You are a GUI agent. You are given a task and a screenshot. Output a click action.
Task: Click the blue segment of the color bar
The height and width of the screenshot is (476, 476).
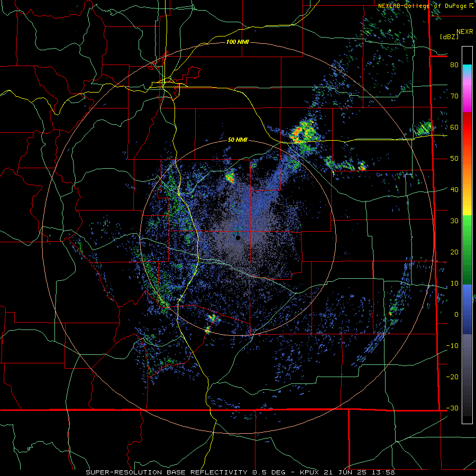(467, 308)
